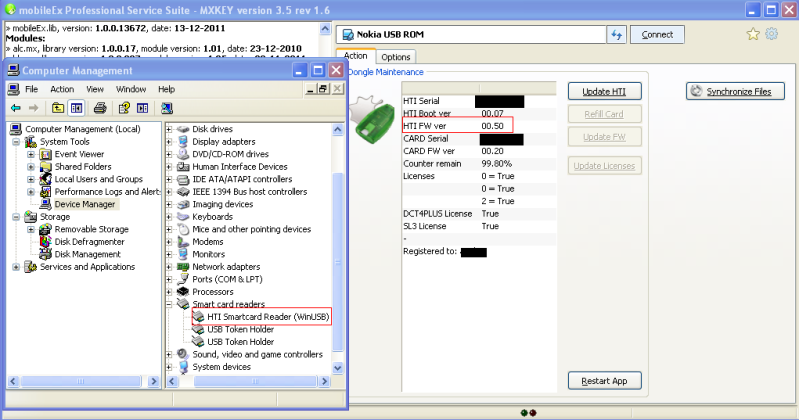Collapse the Storage node
This screenshot has height=420, width=799.
16,217
